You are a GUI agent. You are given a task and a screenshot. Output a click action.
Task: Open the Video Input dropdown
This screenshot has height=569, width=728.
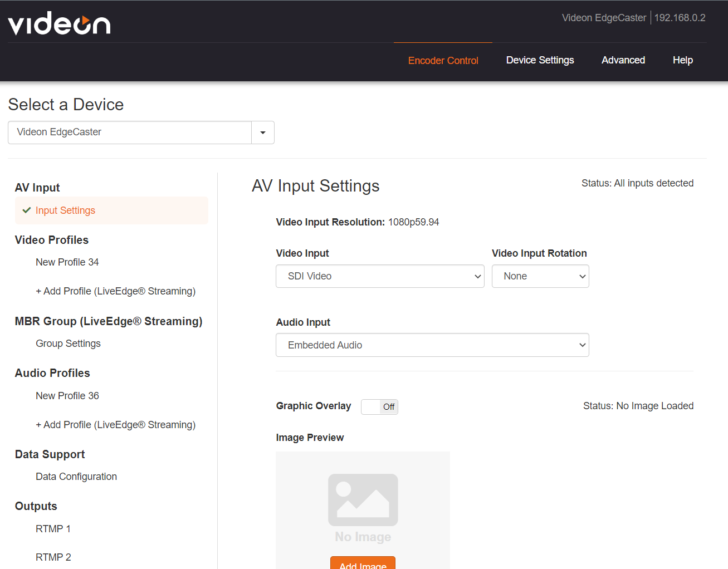click(380, 276)
